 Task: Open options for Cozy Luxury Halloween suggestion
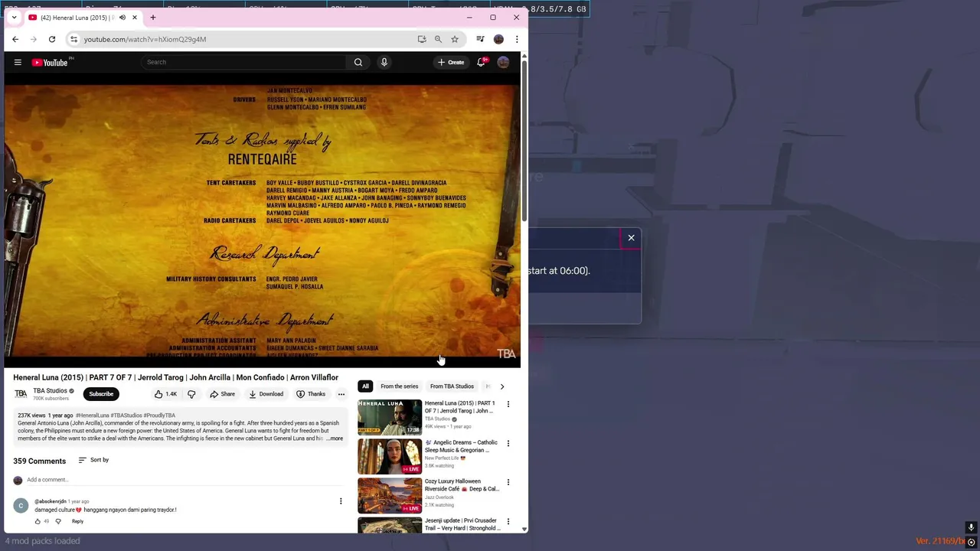(x=508, y=482)
